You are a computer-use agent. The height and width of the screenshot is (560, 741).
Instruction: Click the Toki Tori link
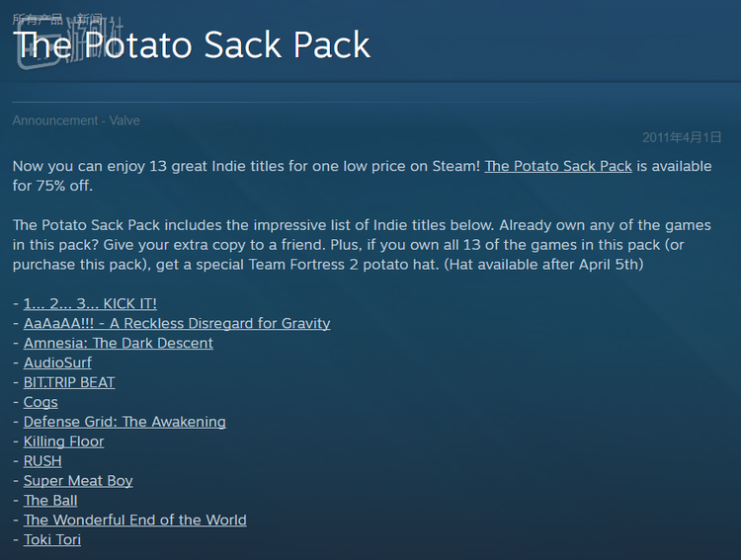point(52,540)
